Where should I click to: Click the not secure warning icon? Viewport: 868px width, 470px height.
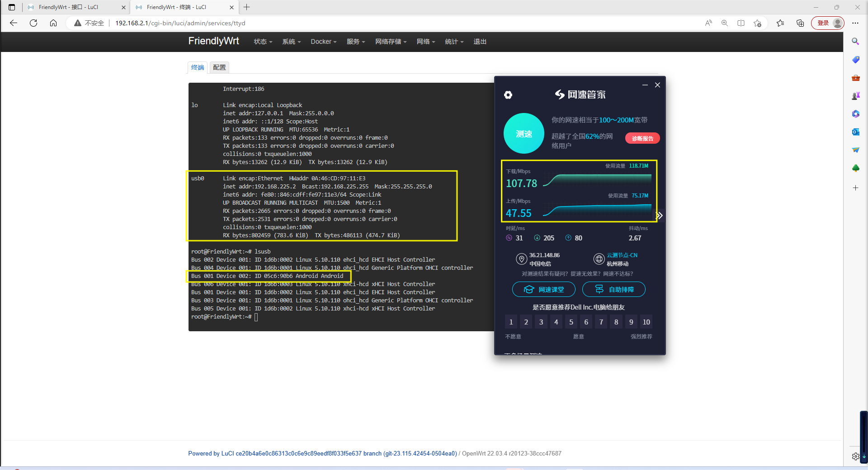pos(78,23)
